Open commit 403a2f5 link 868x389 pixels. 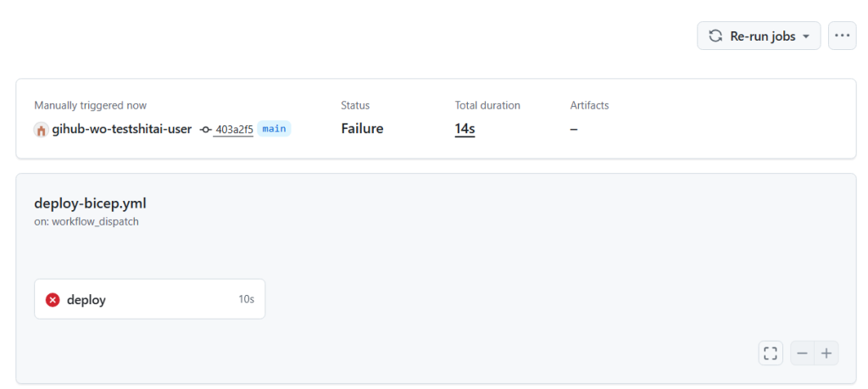click(234, 130)
